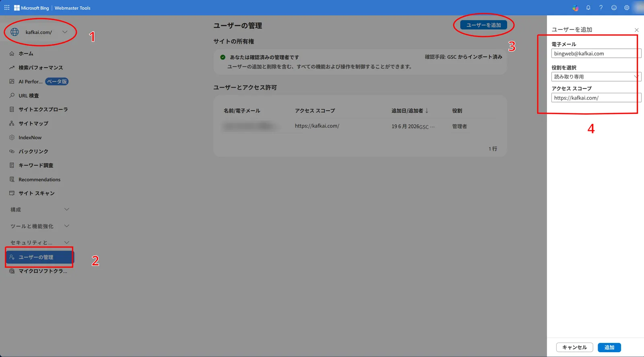
Task: Open the help question mark icon
Action: pyautogui.click(x=601, y=8)
